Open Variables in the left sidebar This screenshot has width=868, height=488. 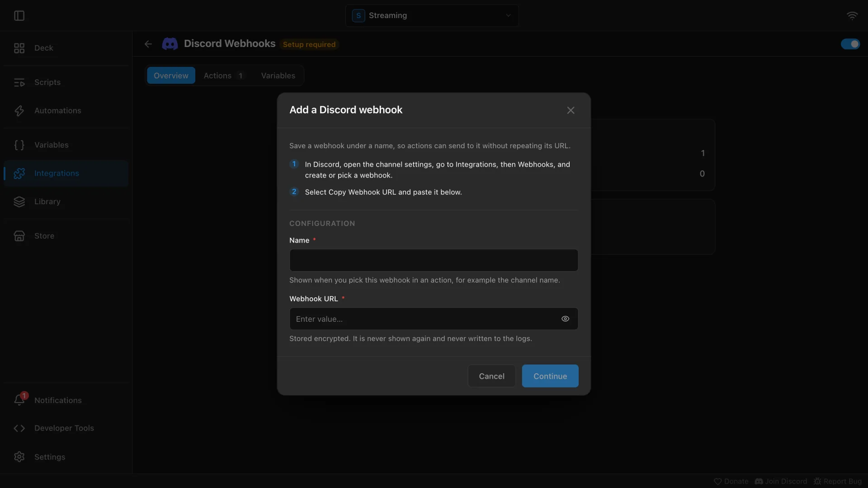click(x=66, y=145)
